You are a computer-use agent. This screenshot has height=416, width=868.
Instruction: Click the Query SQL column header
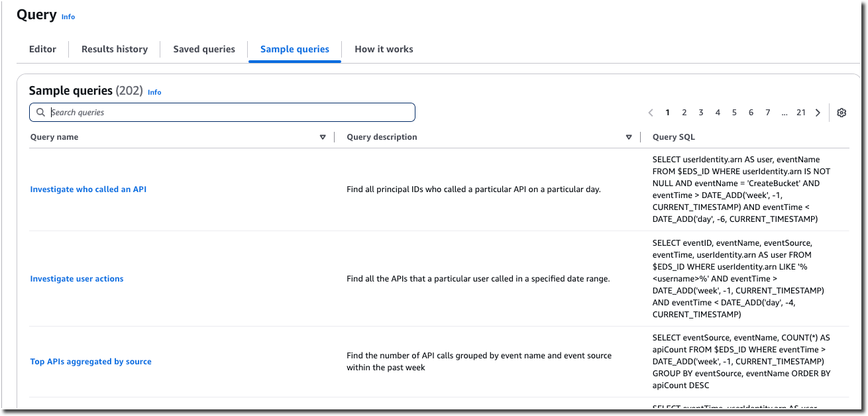pyautogui.click(x=673, y=137)
